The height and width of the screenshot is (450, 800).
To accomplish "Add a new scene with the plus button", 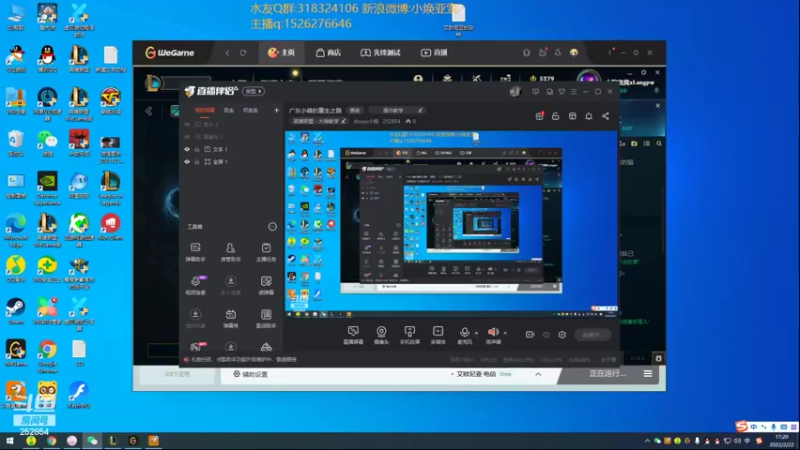I will (277, 110).
